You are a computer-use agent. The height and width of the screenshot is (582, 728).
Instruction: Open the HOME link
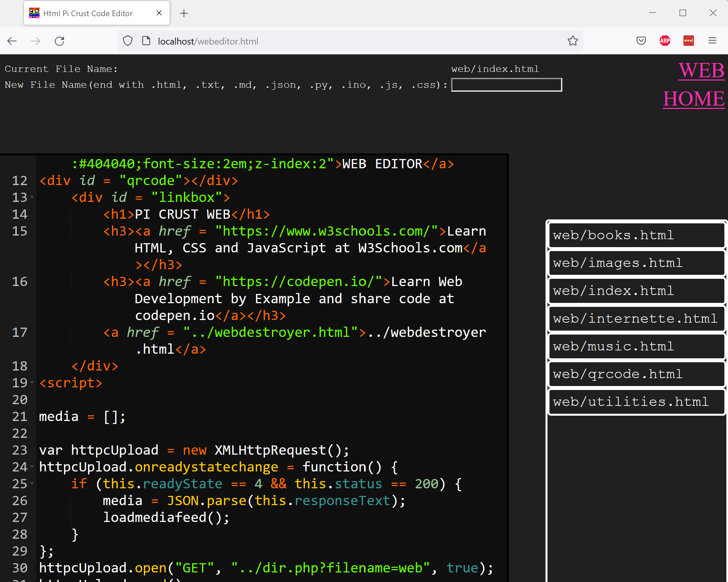[x=694, y=99]
